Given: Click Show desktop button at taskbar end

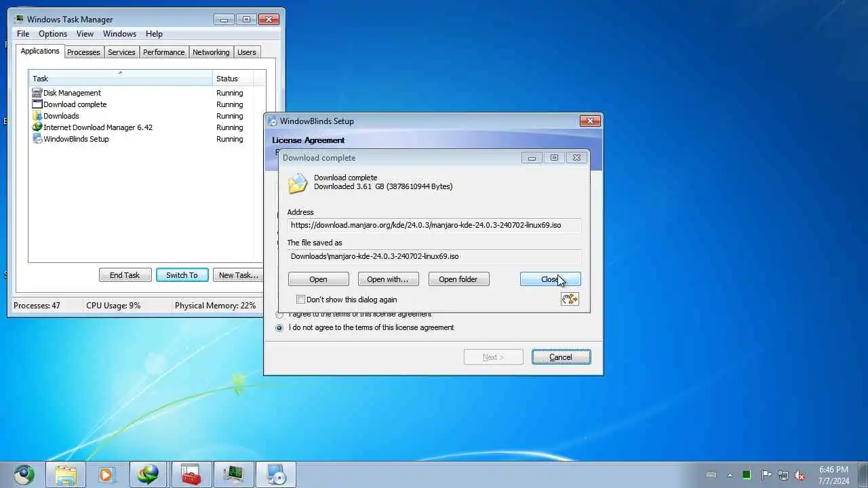Looking at the screenshot, I should point(863,474).
